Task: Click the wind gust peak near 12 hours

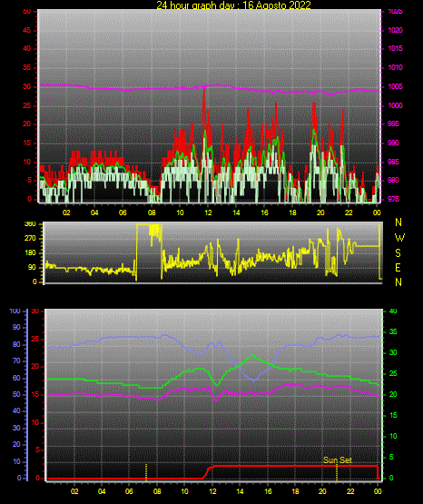Action: point(204,90)
